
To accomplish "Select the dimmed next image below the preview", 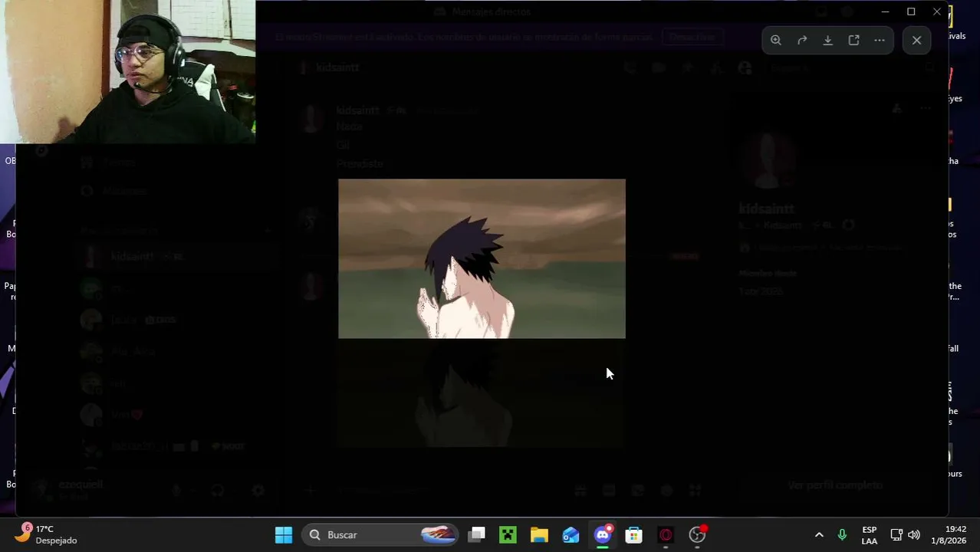I will pyautogui.click(x=482, y=395).
